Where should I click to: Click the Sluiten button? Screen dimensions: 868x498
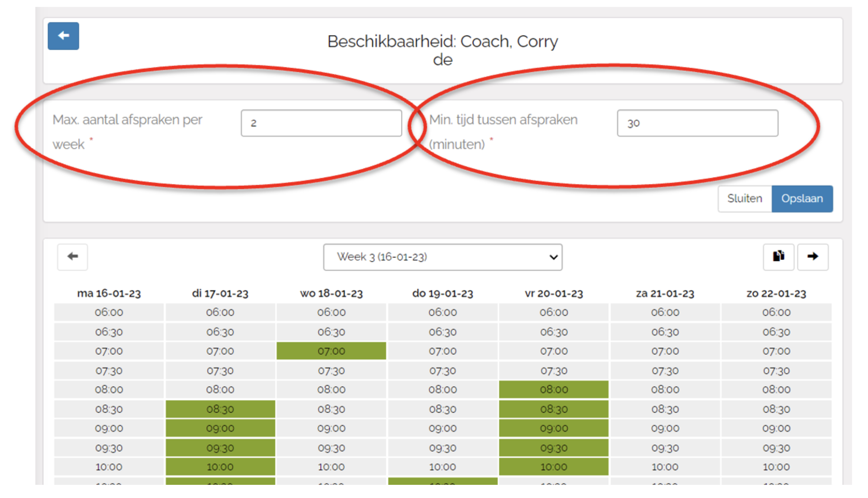(745, 198)
